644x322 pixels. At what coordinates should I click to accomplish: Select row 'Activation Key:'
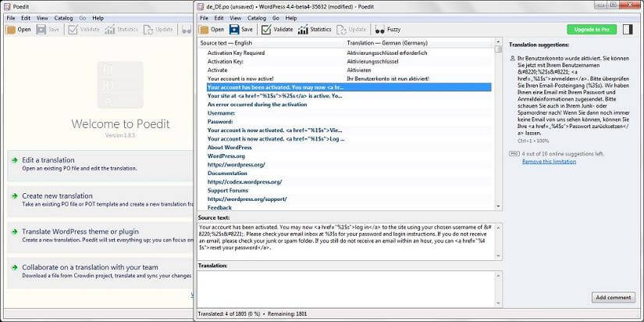pyautogui.click(x=349, y=61)
